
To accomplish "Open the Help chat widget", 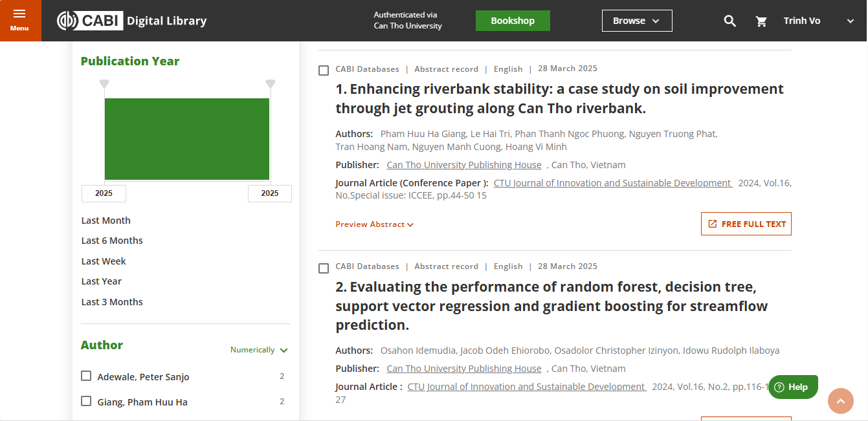I will 793,387.
